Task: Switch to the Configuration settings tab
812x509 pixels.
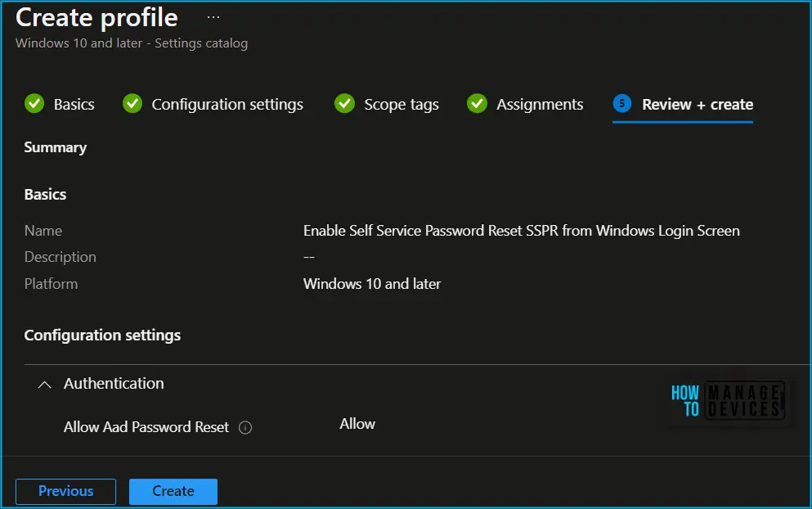Action: pyautogui.click(x=227, y=104)
